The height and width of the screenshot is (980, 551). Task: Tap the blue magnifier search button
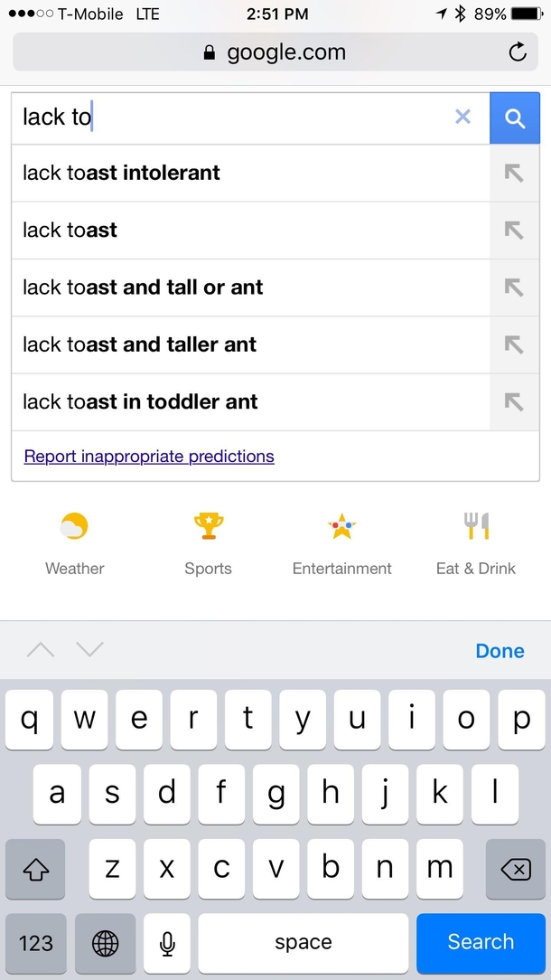(514, 118)
